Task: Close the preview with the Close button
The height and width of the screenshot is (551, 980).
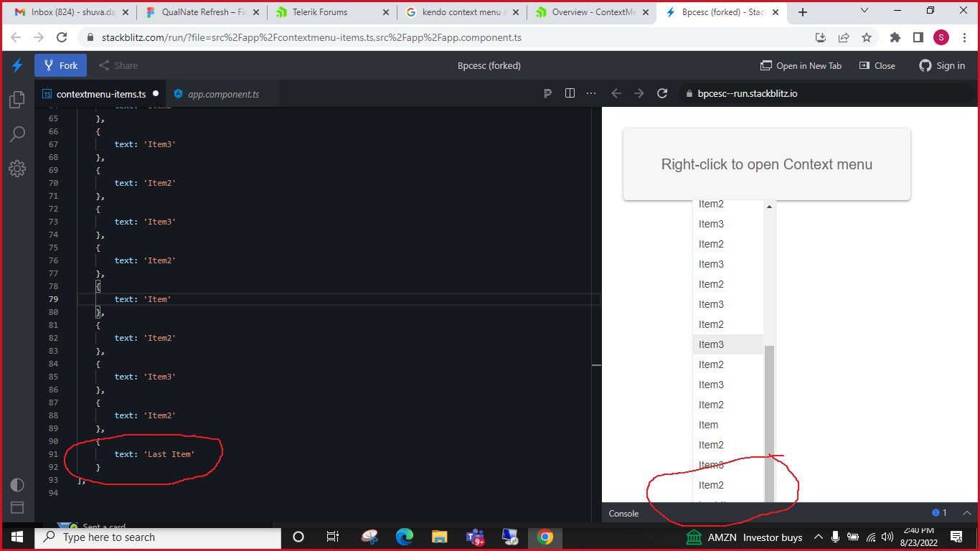Action: click(877, 65)
